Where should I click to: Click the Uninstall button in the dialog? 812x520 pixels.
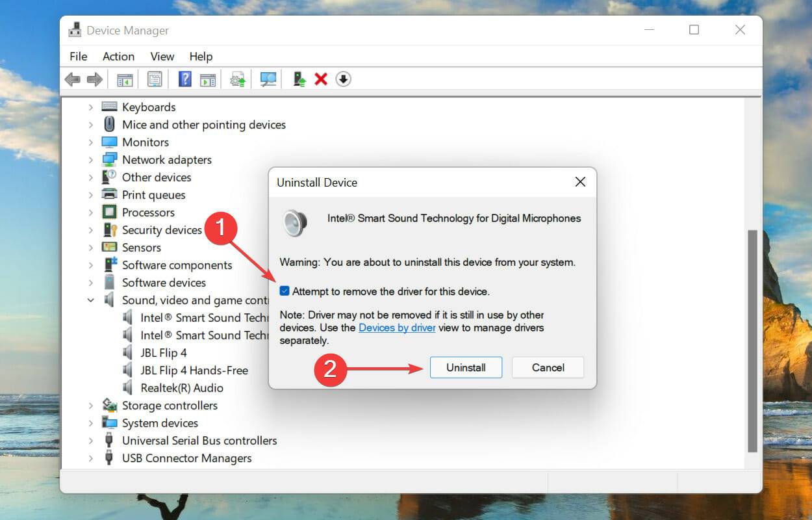click(466, 367)
